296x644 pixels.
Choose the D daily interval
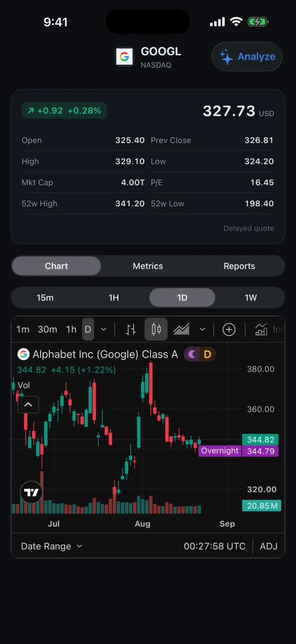(88, 329)
